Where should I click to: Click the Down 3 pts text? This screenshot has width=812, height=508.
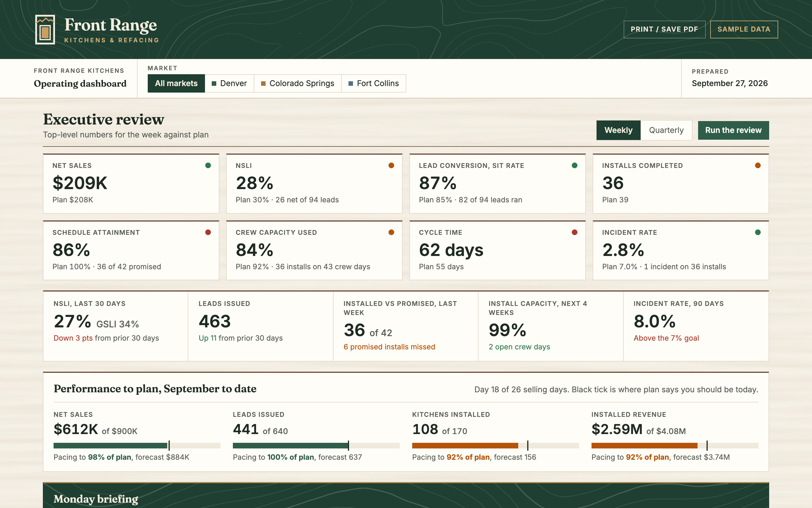tap(73, 338)
